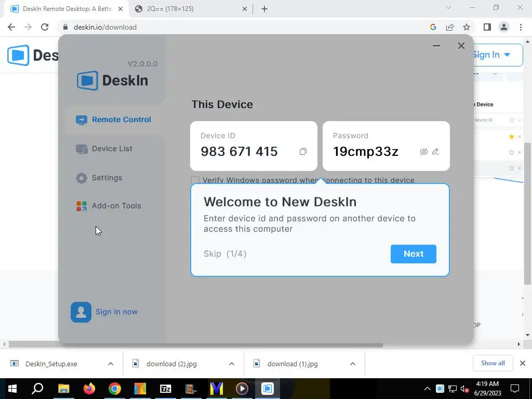This screenshot has height=399, width=532.
Task: Enable Verify Windows password checkbox
Action: pos(195,180)
